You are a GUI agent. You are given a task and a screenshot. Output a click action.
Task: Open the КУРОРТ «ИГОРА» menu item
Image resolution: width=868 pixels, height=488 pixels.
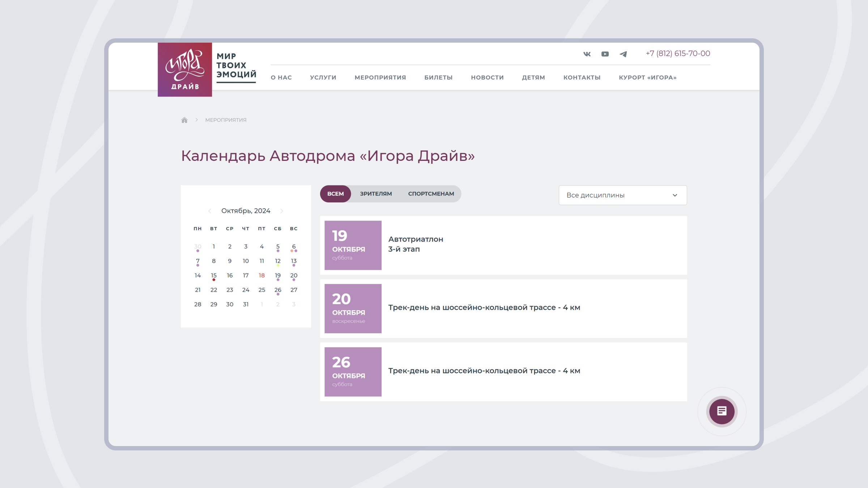(648, 77)
